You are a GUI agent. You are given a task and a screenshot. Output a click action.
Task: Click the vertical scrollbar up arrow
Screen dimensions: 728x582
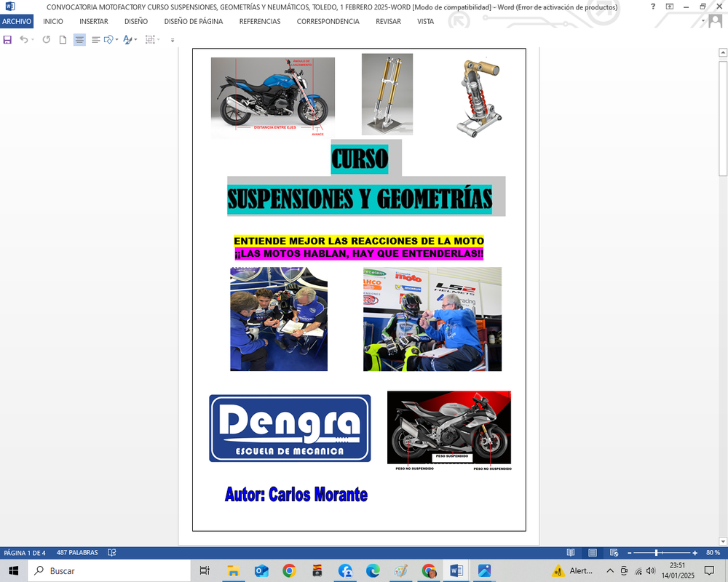(x=723, y=52)
